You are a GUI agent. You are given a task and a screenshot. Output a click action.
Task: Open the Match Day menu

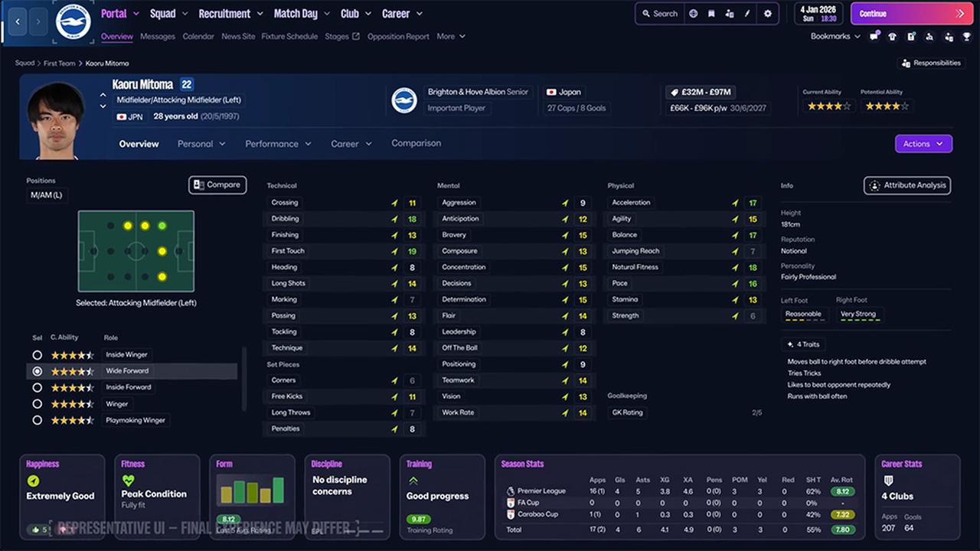point(296,13)
